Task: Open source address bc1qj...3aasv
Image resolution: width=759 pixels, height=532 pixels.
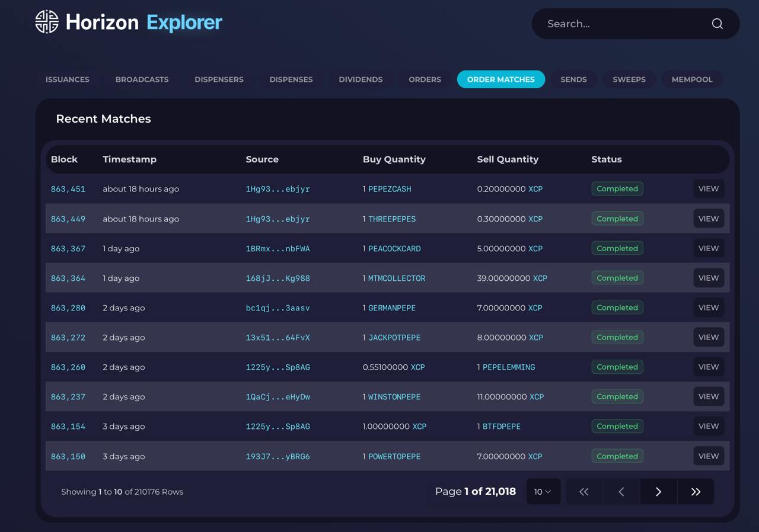Action: (278, 307)
